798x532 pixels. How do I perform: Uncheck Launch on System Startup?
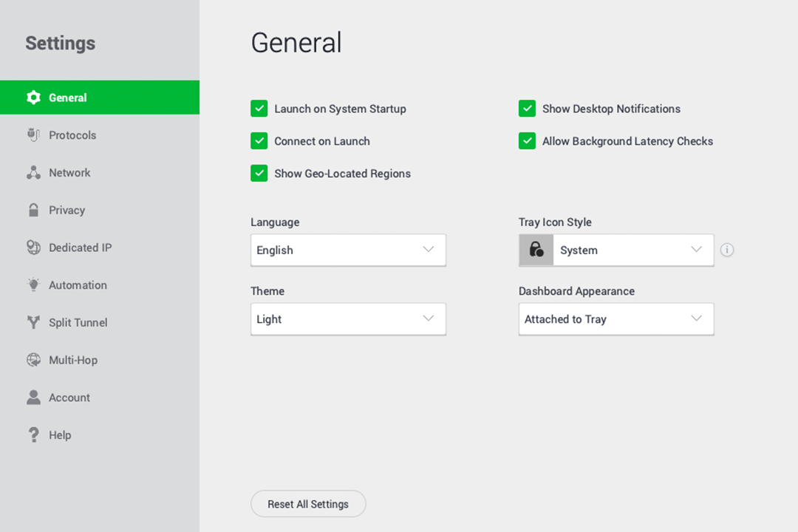tap(259, 109)
